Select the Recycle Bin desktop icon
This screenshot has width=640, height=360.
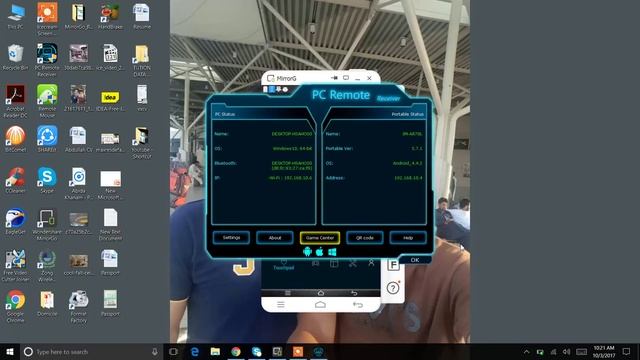pos(16,58)
